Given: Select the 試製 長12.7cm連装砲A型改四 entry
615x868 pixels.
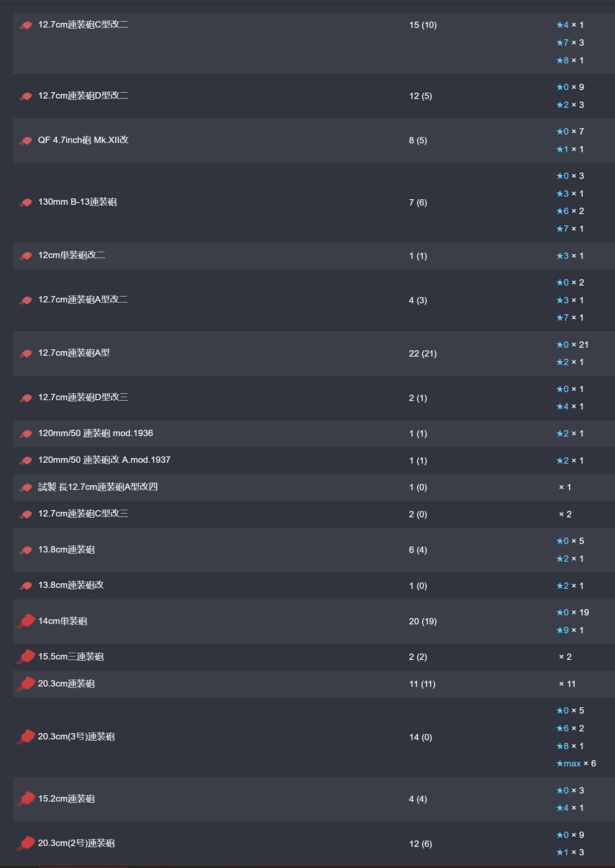Looking at the screenshot, I should pyautogui.click(x=98, y=487).
